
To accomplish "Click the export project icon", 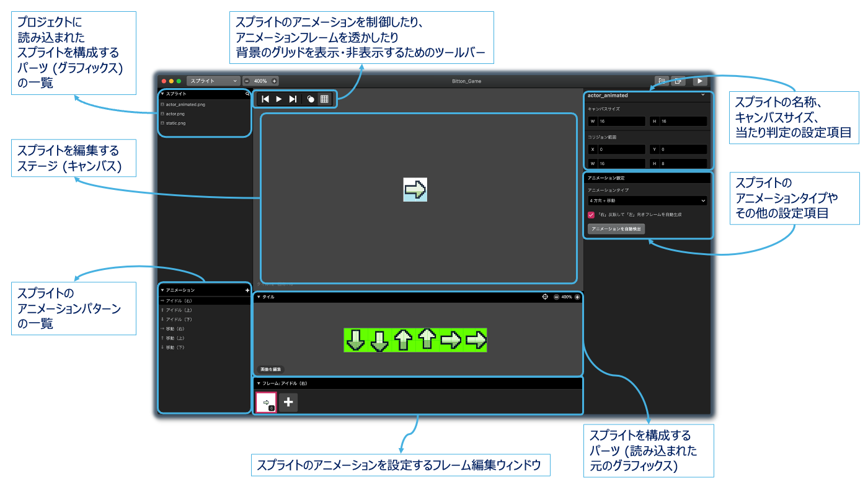I will pos(679,81).
